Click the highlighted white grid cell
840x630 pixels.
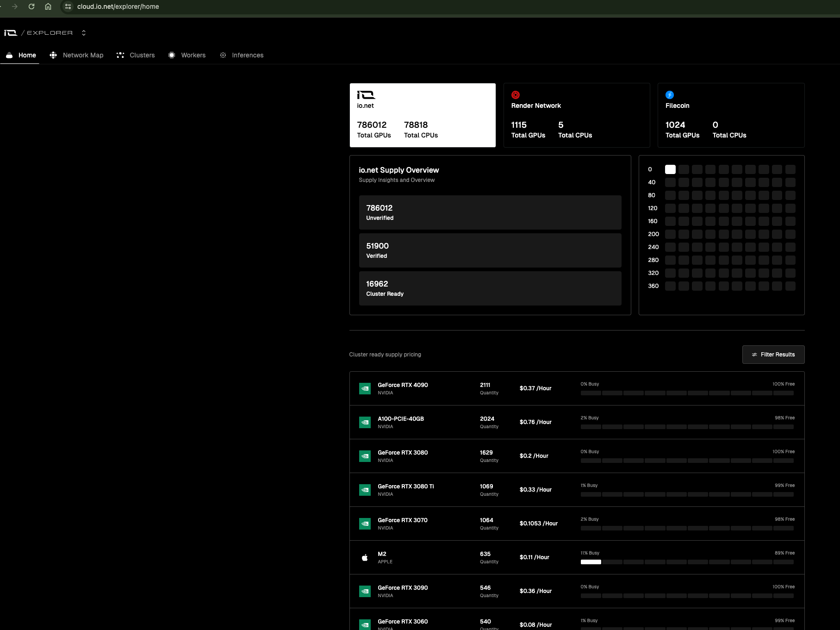coord(670,169)
